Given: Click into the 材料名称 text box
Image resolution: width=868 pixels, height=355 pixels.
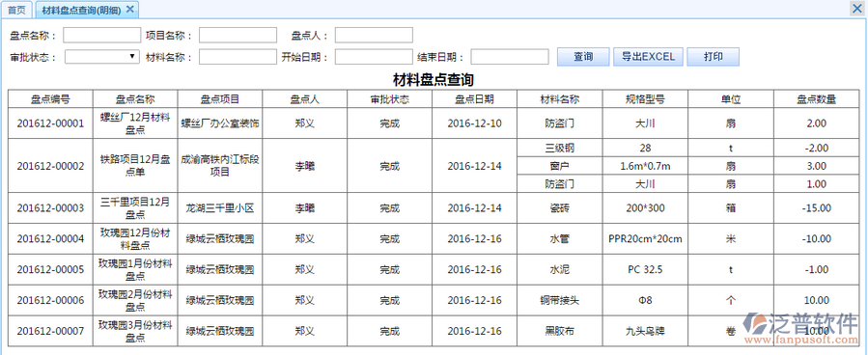Looking at the screenshot, I should click(238, 57).
